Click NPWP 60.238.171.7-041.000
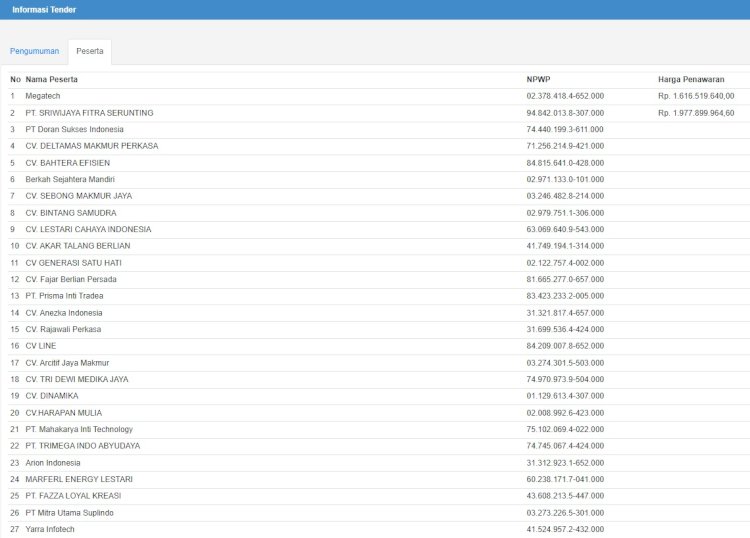This screenshot has width=750, height=538. pos(565,479)
